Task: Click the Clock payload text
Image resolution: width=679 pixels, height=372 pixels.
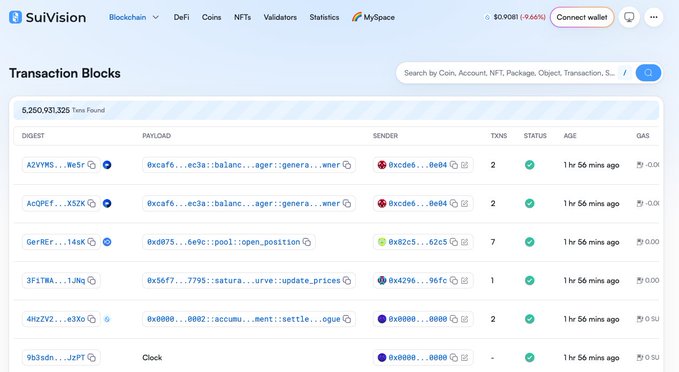Action: [x=152, y=358]
